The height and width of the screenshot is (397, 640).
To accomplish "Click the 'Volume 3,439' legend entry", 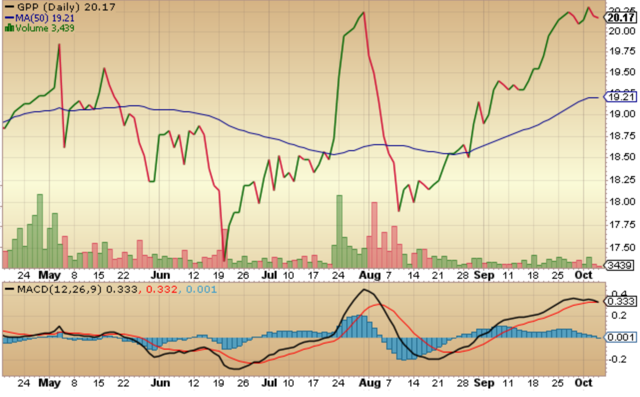I will [x=45, y=28].
